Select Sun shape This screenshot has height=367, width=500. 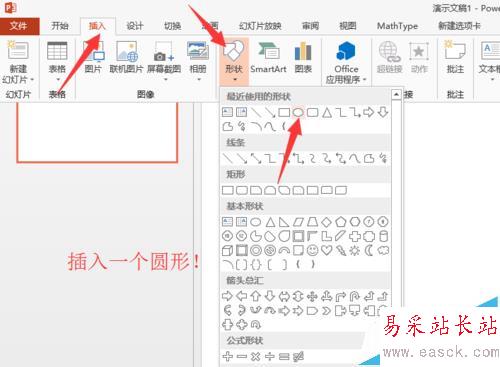[x=355, y=250]
